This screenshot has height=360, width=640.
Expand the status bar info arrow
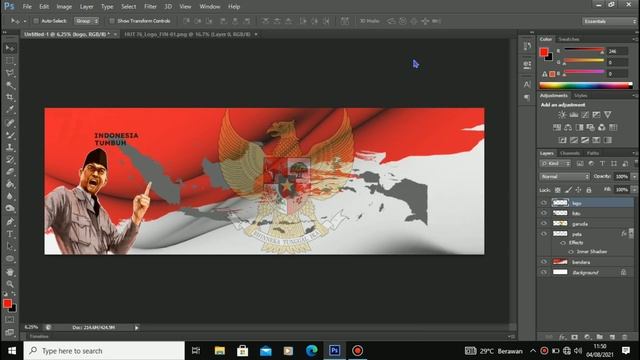(x=137, y=327)
